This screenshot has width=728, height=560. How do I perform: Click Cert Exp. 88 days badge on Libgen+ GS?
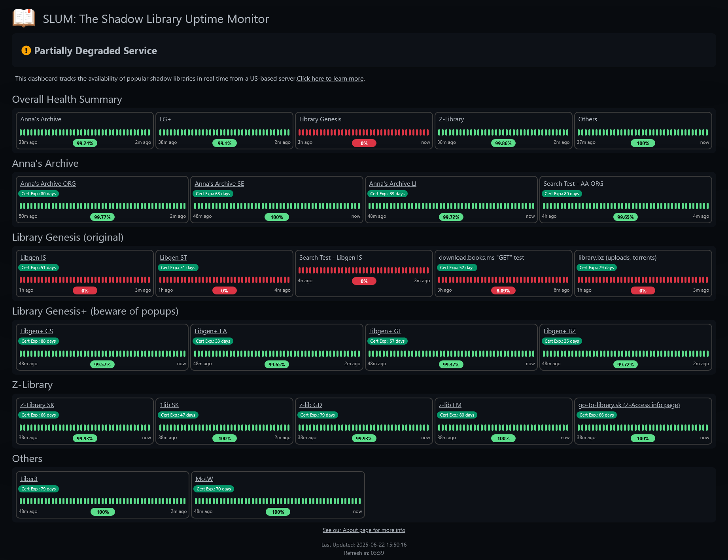click(38, 341)
